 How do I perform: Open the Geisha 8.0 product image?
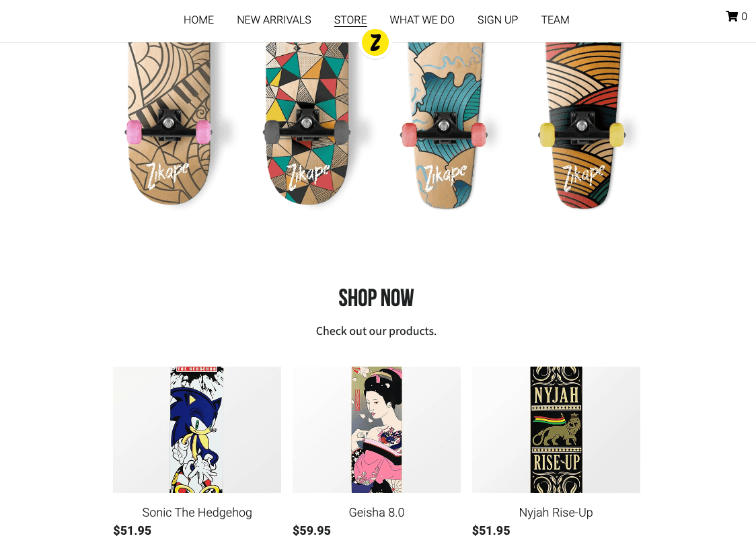(377, 430)
